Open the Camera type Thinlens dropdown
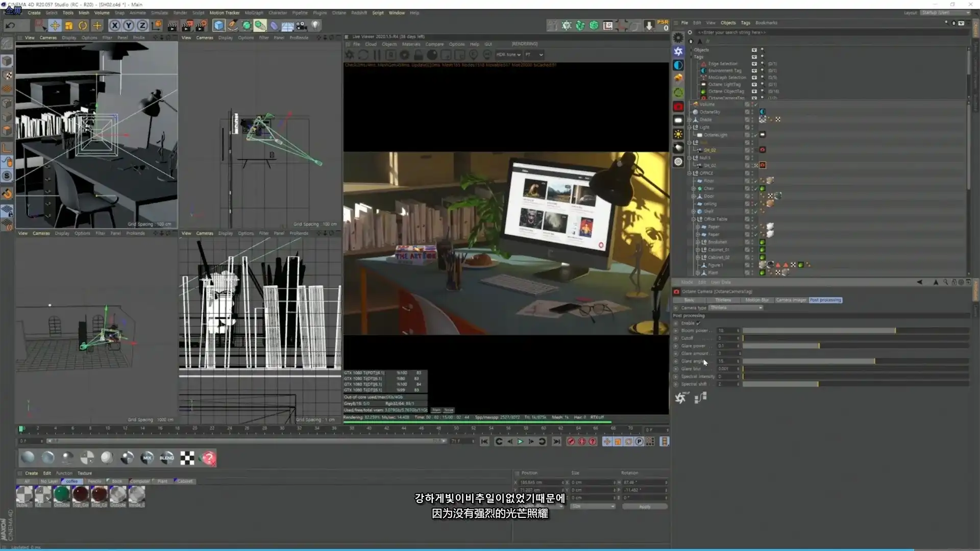The width and height of the screenshot is (980, 551). pos(736,308)
